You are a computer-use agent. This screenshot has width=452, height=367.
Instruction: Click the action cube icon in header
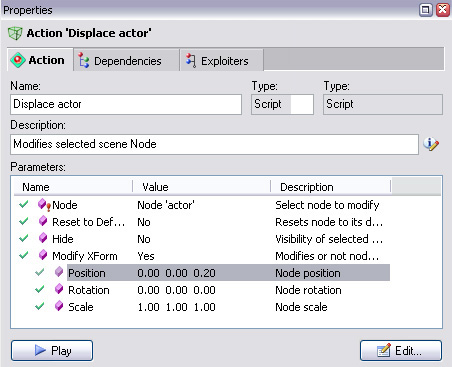pos(15,33)
